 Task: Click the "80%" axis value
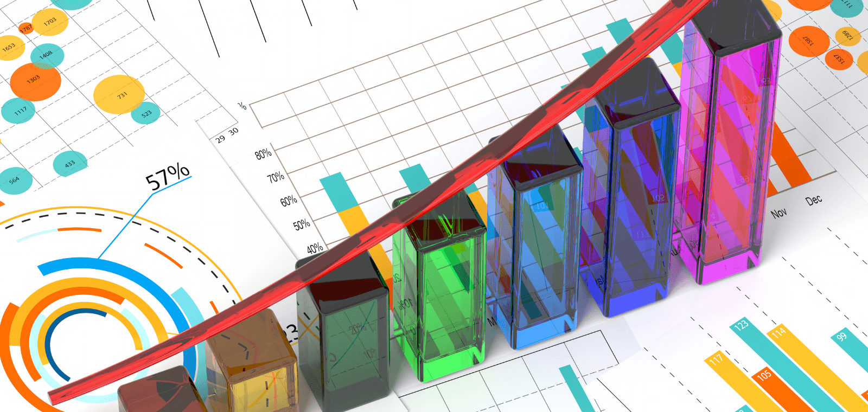click(x=263, y=153)
